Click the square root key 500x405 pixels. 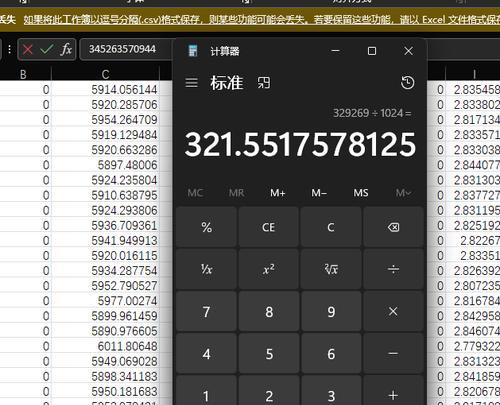331,269
